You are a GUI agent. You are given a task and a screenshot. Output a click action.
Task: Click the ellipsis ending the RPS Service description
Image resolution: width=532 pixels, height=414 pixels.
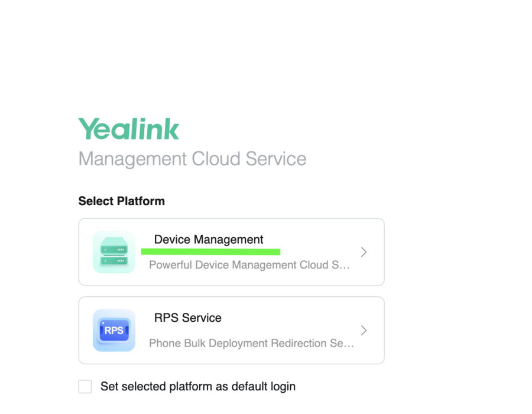tap(349, 345)
